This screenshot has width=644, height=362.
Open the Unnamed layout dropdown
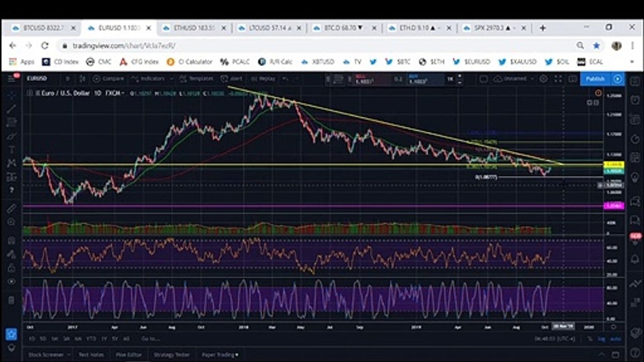(513, 79)
